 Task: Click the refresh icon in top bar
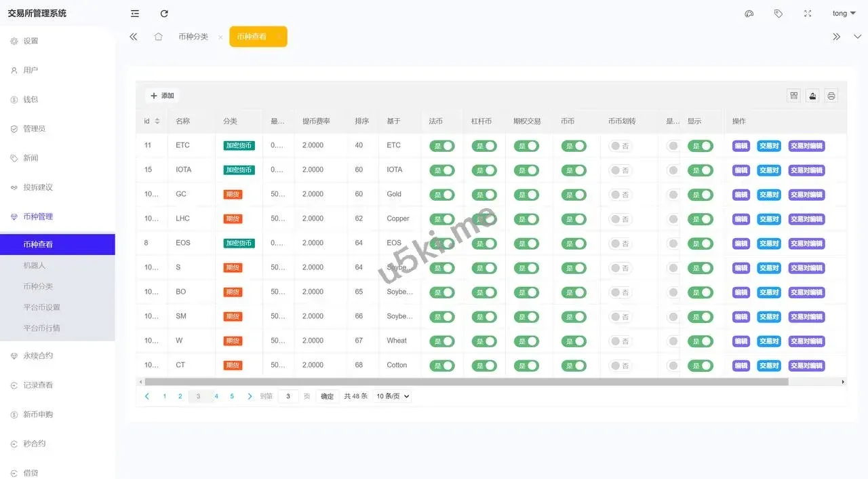pyautogui.click(x=164, y=14)
